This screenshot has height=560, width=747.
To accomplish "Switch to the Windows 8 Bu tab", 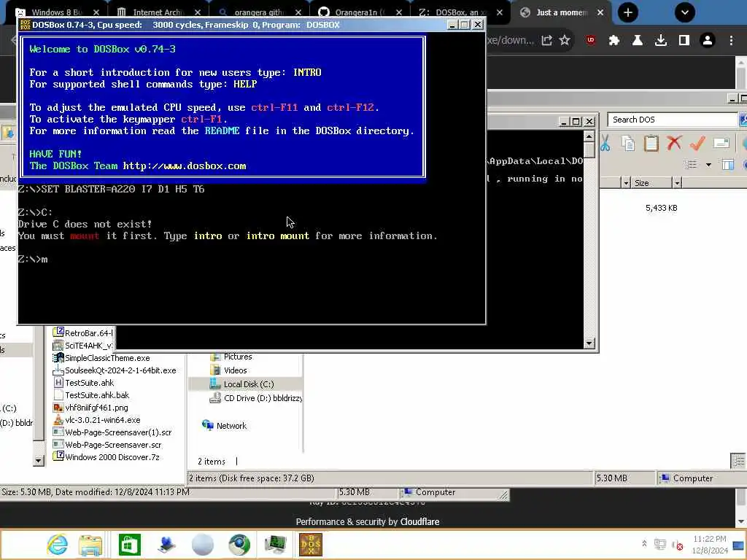I will click(57, 12).
